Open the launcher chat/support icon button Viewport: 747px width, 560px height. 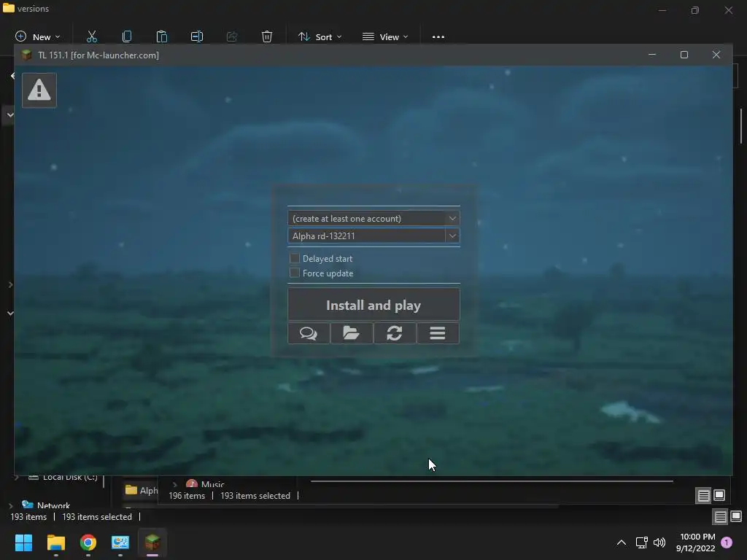(x=309, y=332)
